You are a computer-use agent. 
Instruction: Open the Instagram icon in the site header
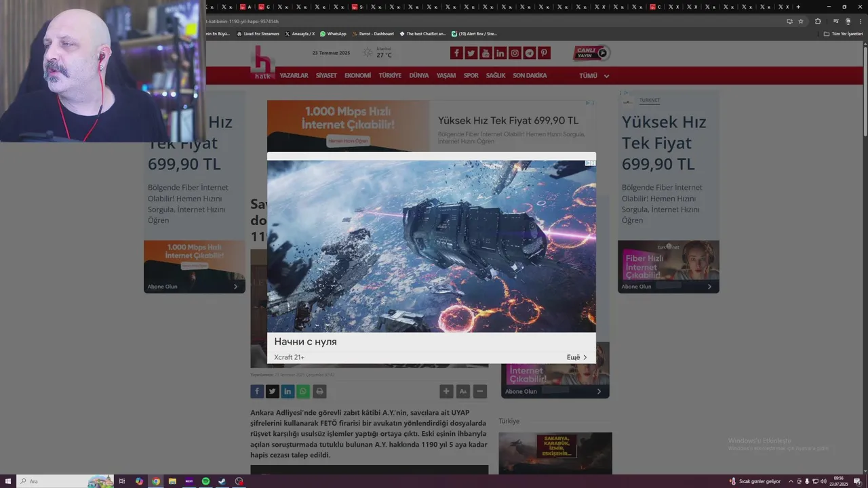pos(515,53)
